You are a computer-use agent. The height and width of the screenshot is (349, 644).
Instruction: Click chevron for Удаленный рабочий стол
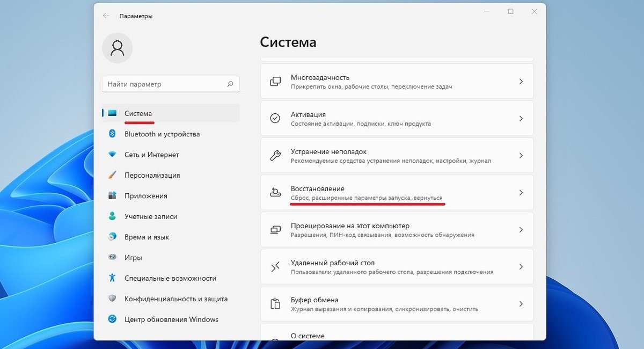click(521, 267)
